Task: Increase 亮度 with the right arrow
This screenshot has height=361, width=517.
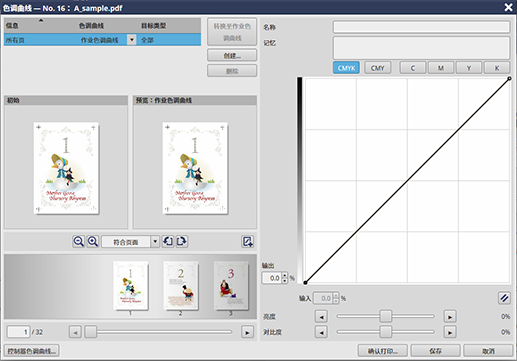Action: click(450, 317)
